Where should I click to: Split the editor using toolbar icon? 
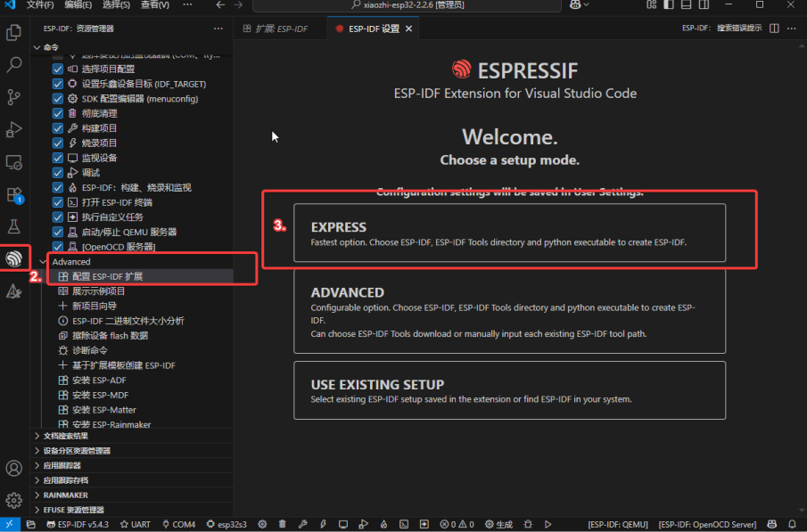click(x=774, y=29)
